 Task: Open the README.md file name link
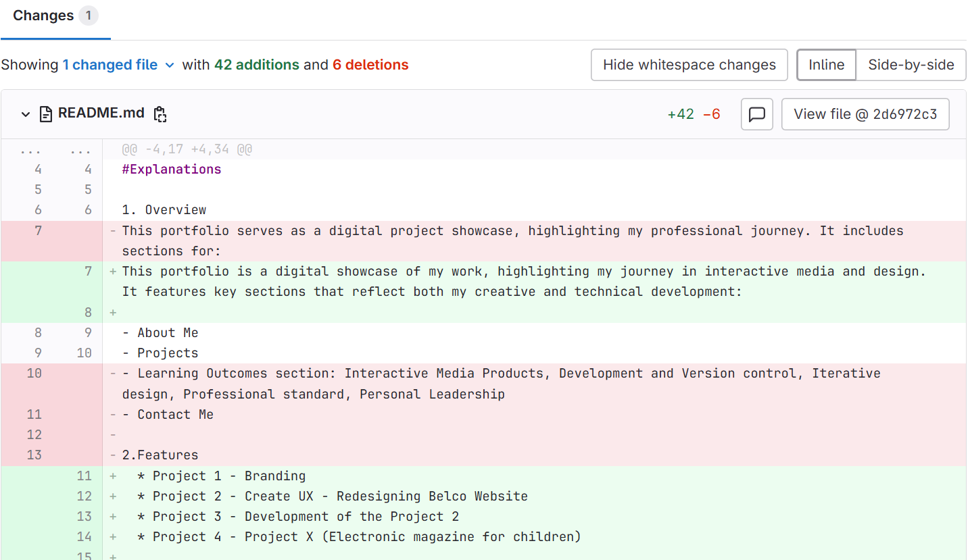click(x=101, y=113)
